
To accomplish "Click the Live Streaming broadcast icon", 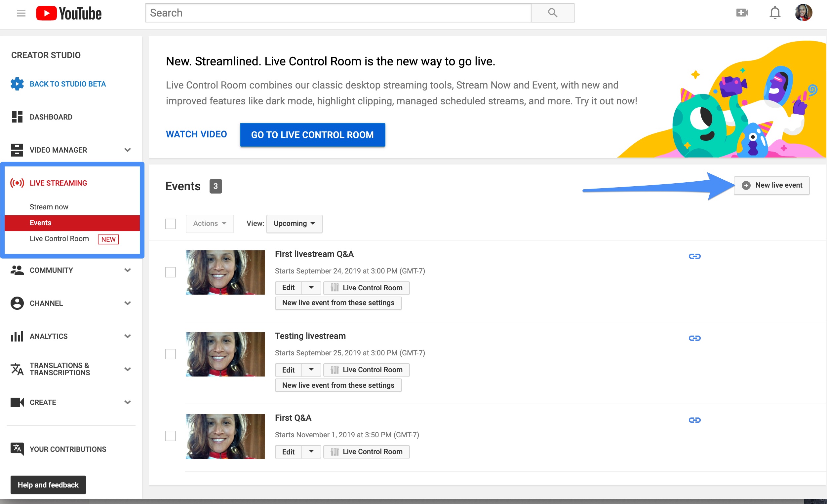I will (17, 183).
